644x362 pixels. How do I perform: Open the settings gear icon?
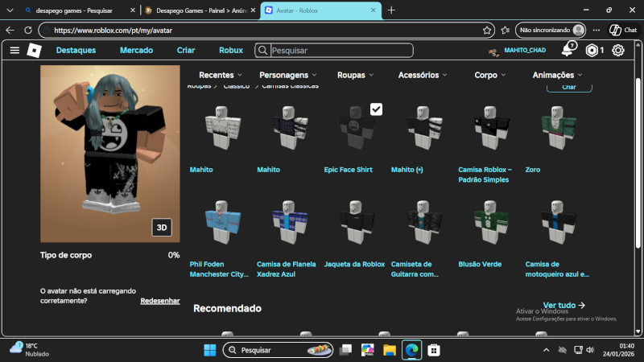pos(618,51)
